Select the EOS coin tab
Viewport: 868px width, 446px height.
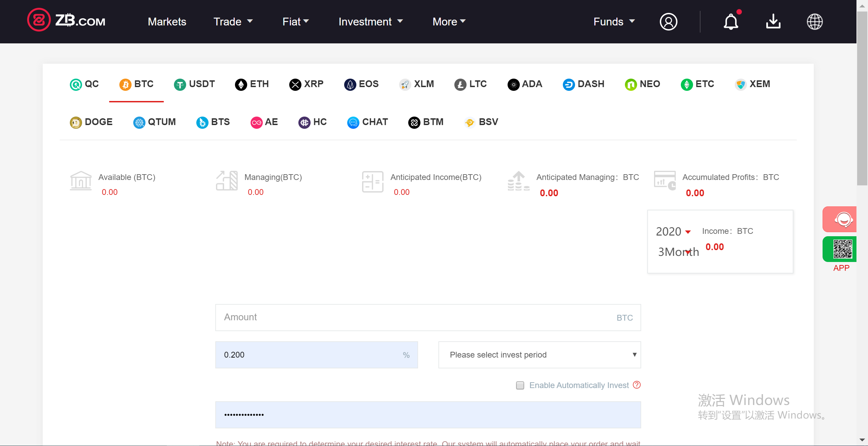[x=361, y=84]
